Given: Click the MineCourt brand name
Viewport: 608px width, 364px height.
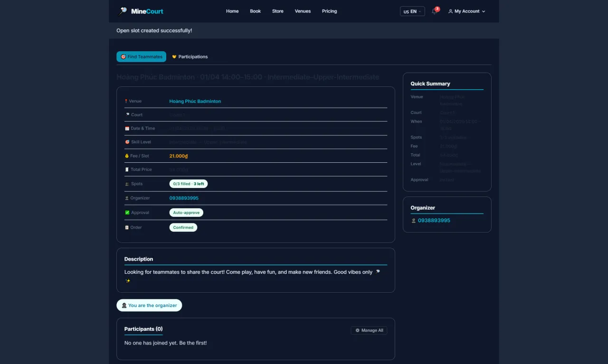Looking at the screenshot, I should click(x=147, y=11).
